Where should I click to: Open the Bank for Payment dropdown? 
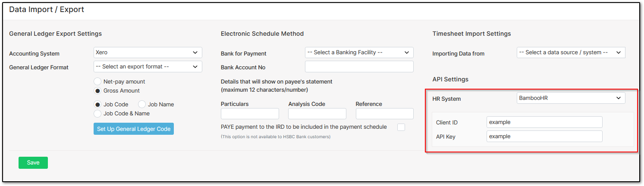point(359,53)
